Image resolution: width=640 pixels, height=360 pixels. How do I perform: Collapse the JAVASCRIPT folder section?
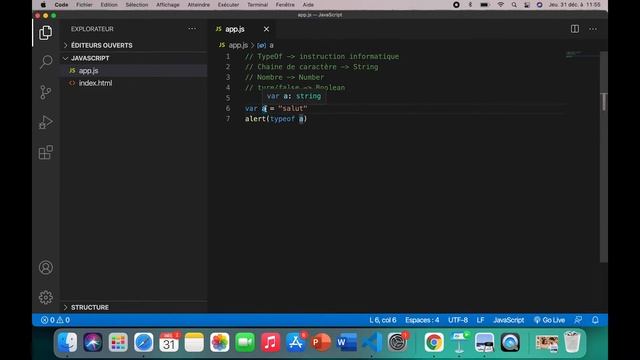[x=134, y=58]
